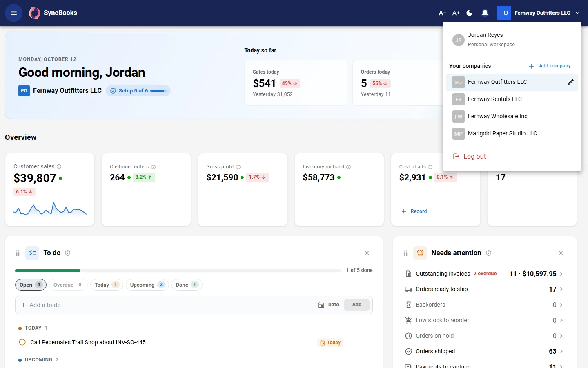
Task: Switch to Fernway Wholesale Inc
Action: pyautogui.click(x=512, y=117)
